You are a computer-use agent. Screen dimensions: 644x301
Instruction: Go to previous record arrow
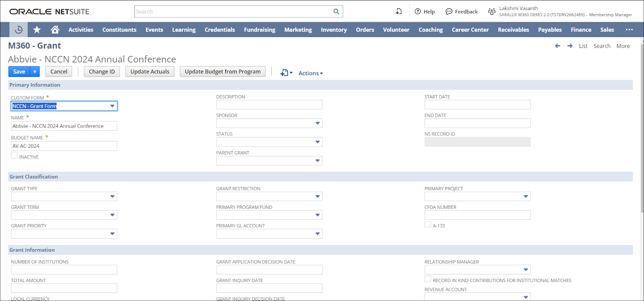557,46
